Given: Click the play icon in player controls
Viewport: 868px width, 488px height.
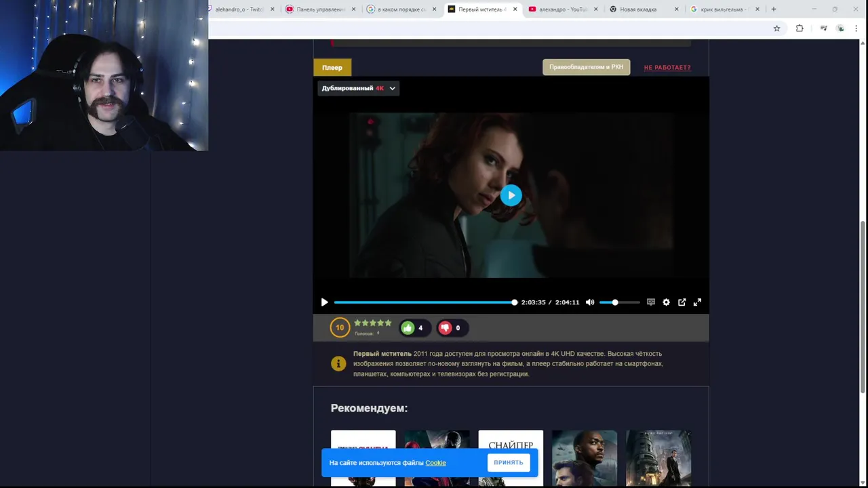Looking at the screenshot, I should [x=324, y=302].
